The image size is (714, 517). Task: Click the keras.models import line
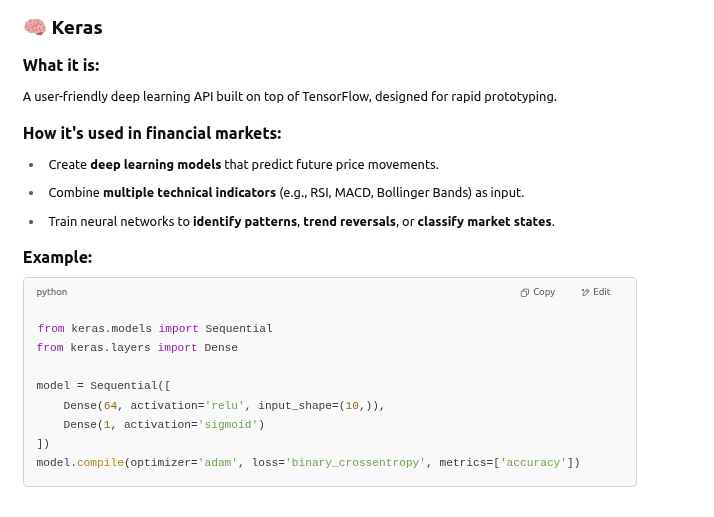(x=155, y=328)
